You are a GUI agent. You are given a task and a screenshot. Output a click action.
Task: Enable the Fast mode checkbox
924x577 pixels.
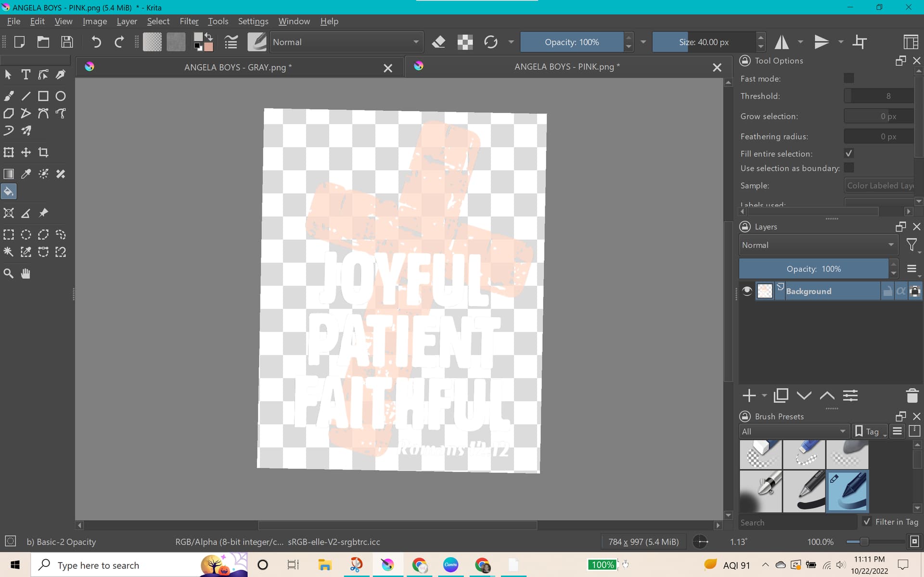[x=849, y=78]
